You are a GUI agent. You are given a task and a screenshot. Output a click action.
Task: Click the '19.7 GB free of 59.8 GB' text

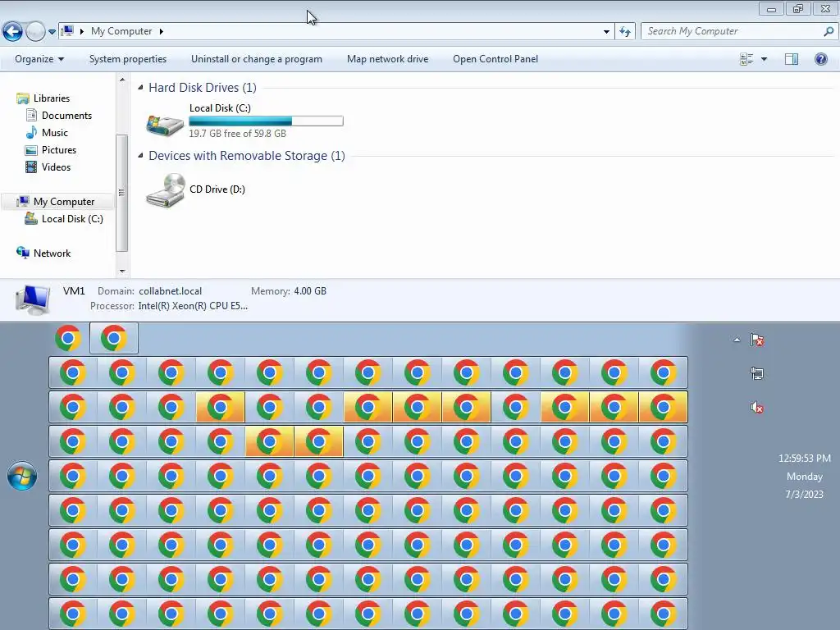(x=237, y=134)
